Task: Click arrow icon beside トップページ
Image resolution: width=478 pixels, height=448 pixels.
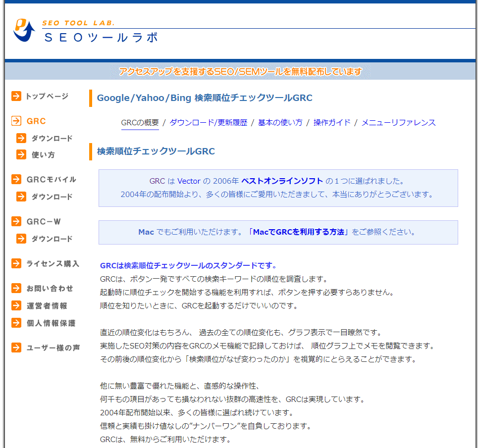Action: pos(16,96)
